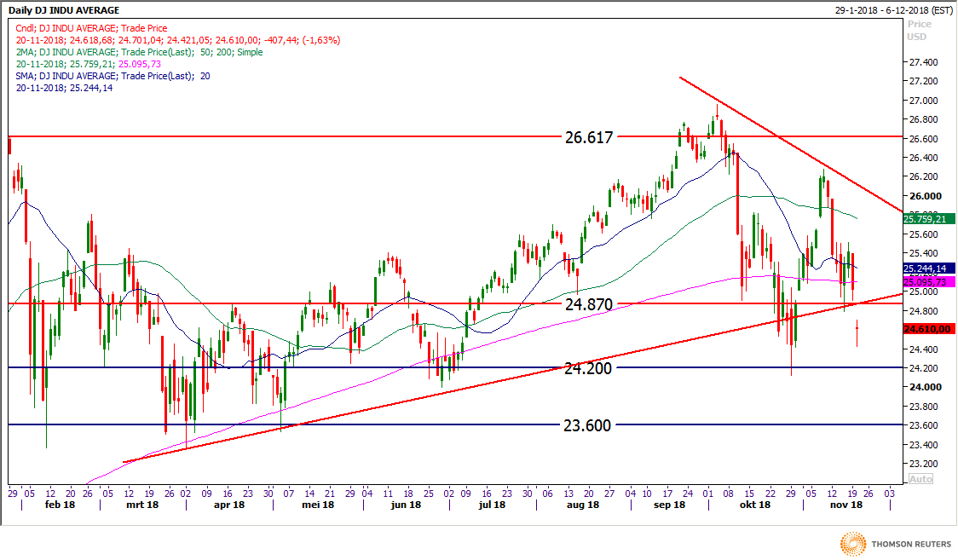This screenshot has height=560, width=958.
Task: Click the 23.600 support level label
Action: (x=587, y=425)
